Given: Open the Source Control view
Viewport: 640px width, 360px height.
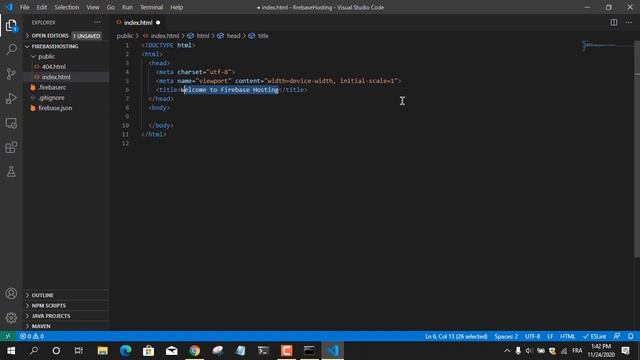Looking at the screenshot, I should pyautogui.click(x=11, y=74).
